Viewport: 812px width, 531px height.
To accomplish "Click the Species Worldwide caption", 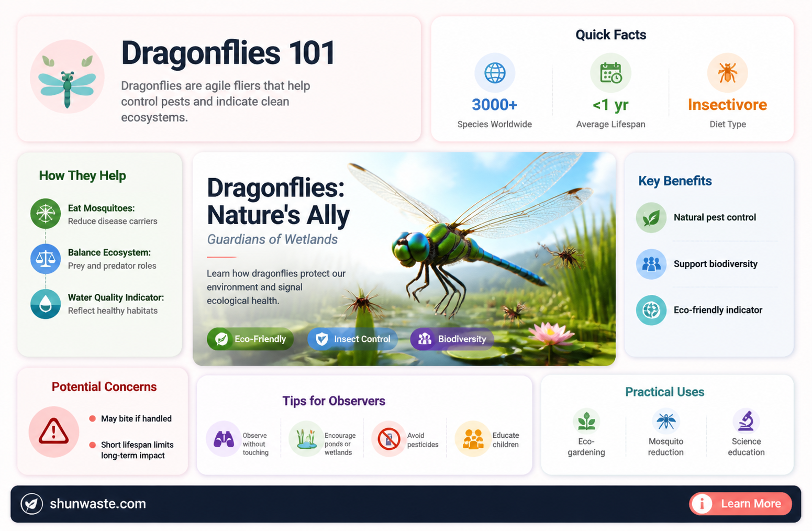I will 495,124.
